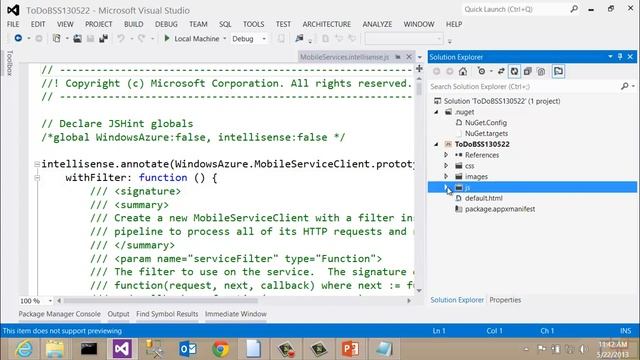The height and width of the screenshot is (360, 640).
Task: Open the Toolbox side tab
Action: tap(10, 63)
